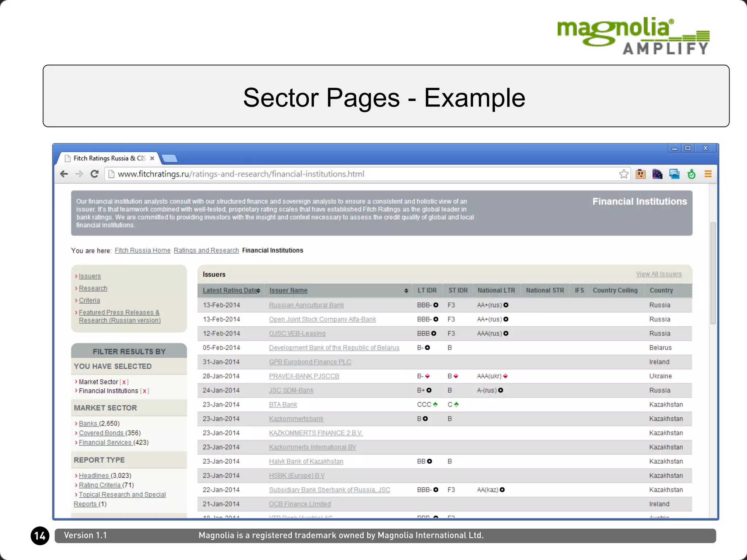Click the National STR column header

tap(545, 291)
